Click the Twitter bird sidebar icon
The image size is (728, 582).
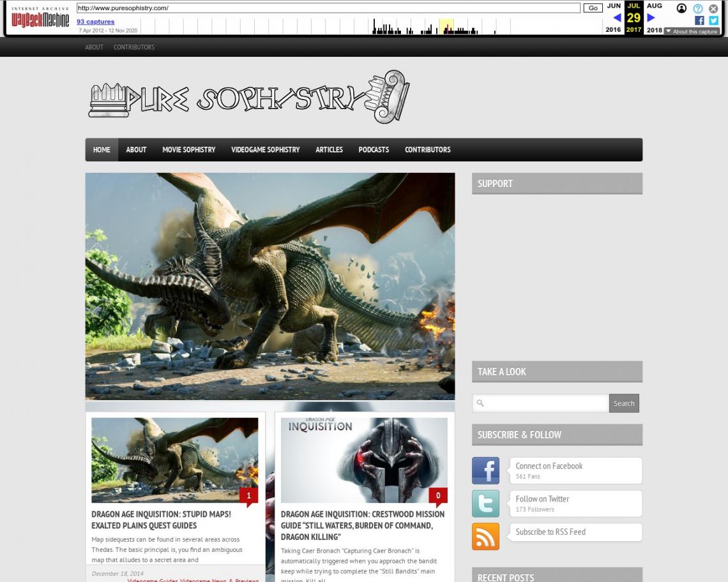[485, 504]
